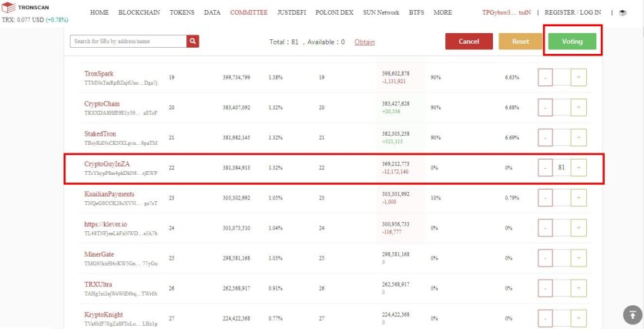644x329 pixels.
Task: Decrease votes for KuailianPayments
Action: coord(545,197)
